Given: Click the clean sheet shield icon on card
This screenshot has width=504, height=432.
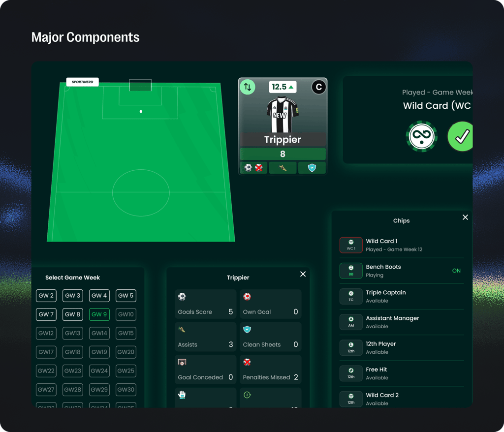Looking at the screenshot, I should click(x=312, y=168).
